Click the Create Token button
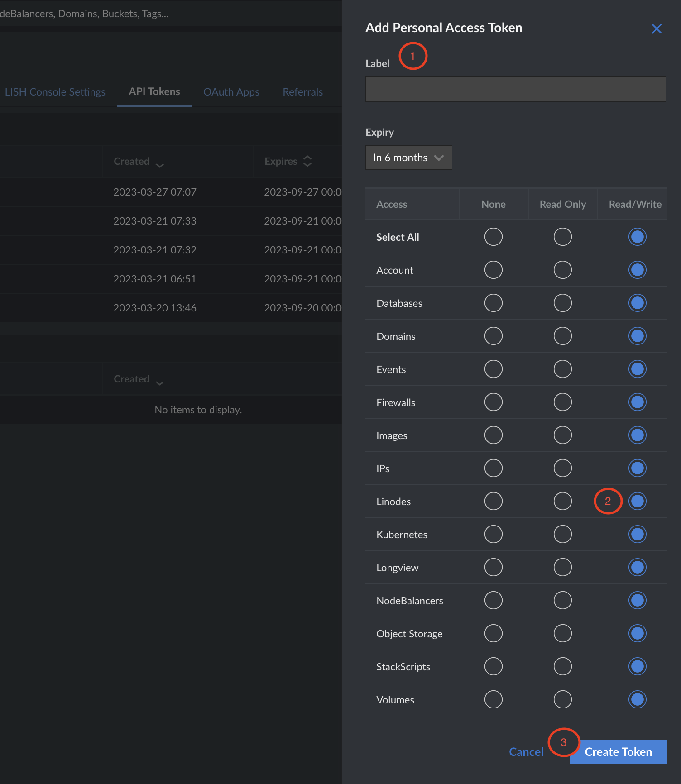 point(618,752)
